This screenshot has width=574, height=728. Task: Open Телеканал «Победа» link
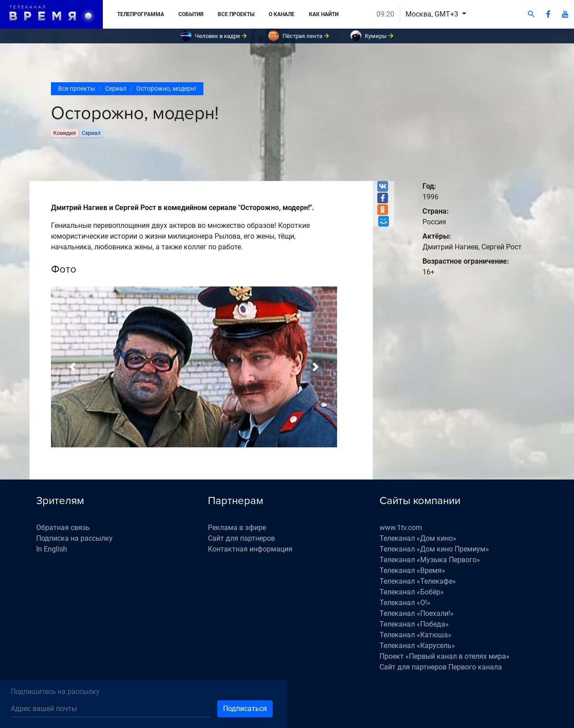click(x=414, y=624)
